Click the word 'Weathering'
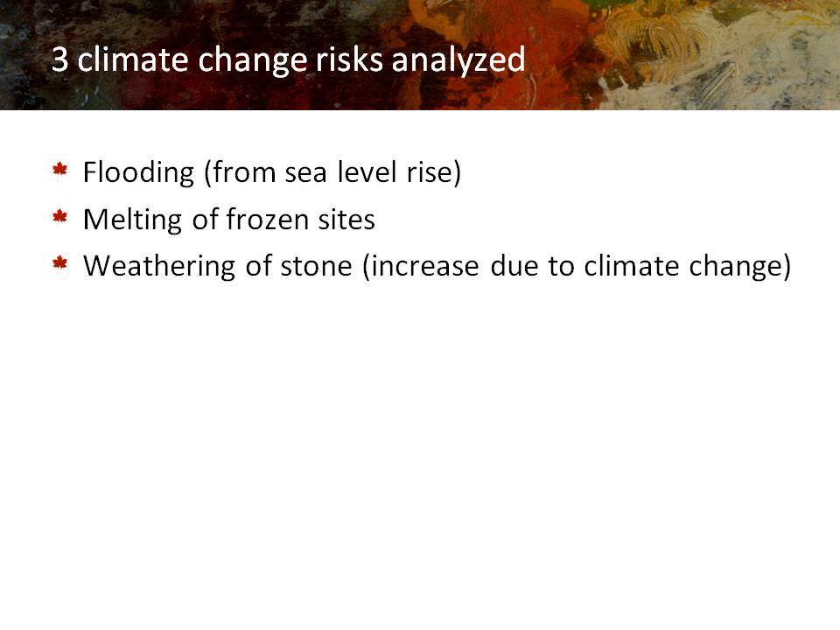This screenshot has height=630, width=840. point(159,266)
